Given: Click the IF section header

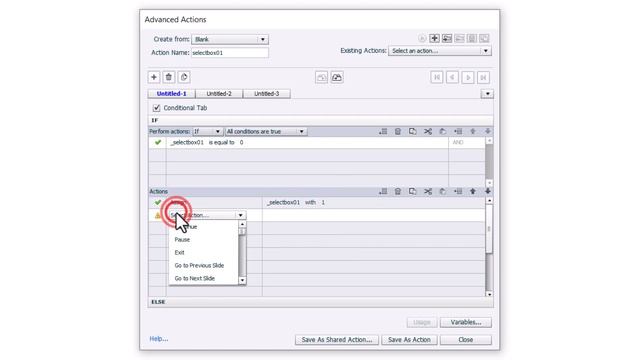Looking at the screenshot, I should point(320,120).
